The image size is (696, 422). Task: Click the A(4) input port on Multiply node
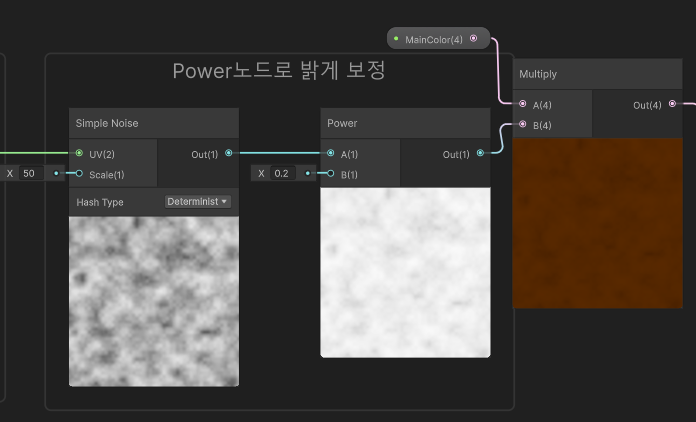pyautogui.click(x=522, y=104)
